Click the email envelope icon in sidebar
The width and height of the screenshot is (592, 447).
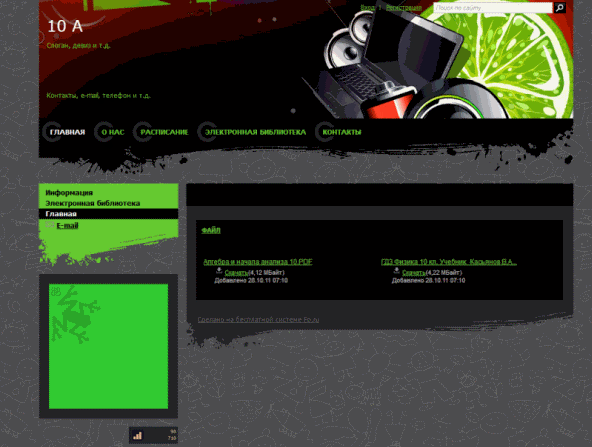click(50, 225)
